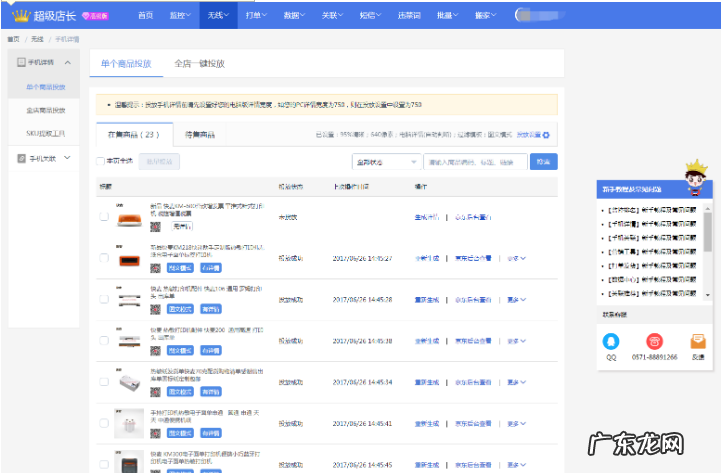
Task: Expand the 短信 navigation dropdown
Action: pyautogui.click(x=370, y=15)
